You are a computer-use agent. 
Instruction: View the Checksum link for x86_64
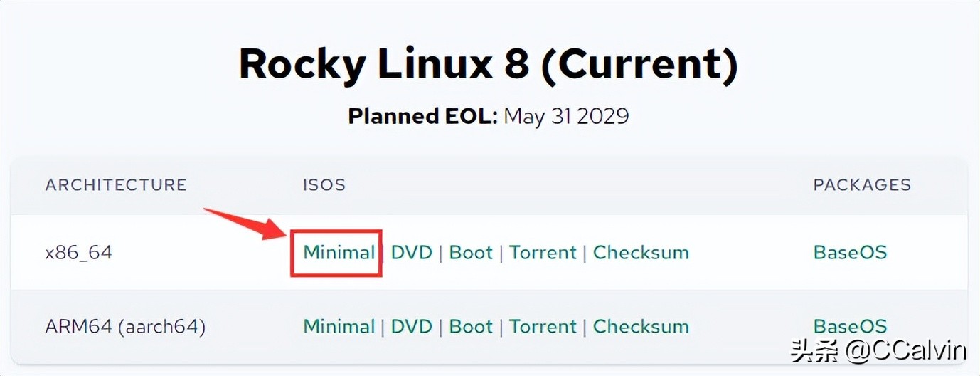641,253
